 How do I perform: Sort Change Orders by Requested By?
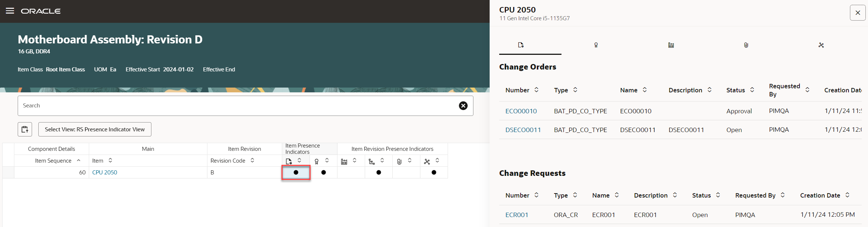[x=808, y=90]
